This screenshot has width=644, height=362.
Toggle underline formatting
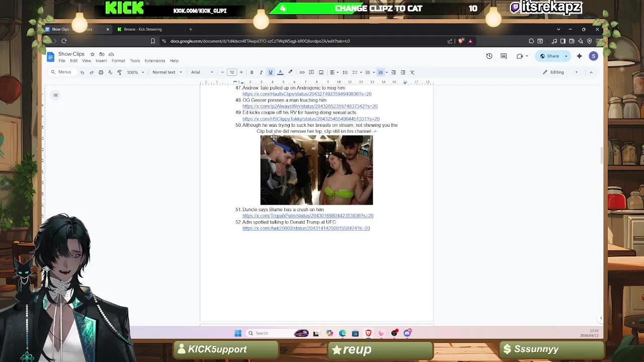[x=270, y=72]
